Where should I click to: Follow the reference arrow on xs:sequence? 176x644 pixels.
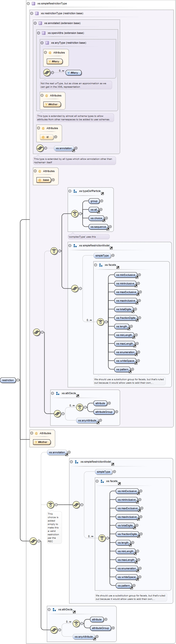[108, 229]
